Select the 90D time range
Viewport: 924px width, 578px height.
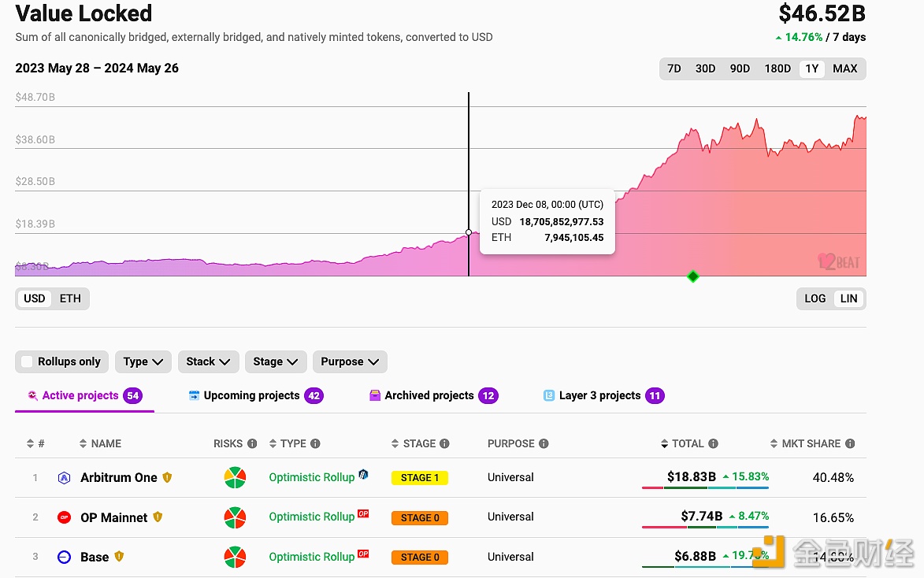[740, 69]
